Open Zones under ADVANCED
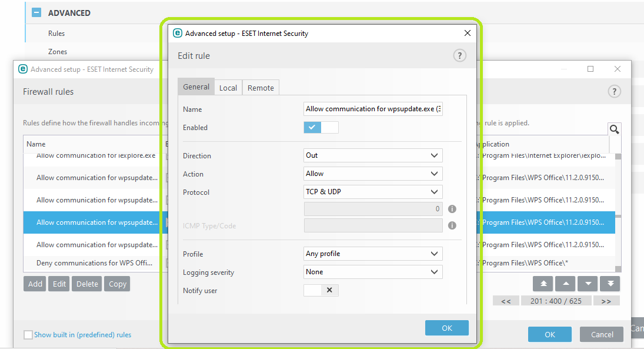Screen dimensions: 644x349 (58, 51)
